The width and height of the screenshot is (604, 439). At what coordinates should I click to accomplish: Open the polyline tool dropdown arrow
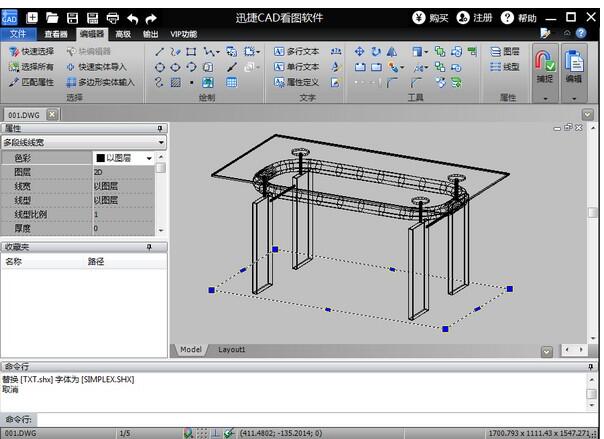click(218, 52)
